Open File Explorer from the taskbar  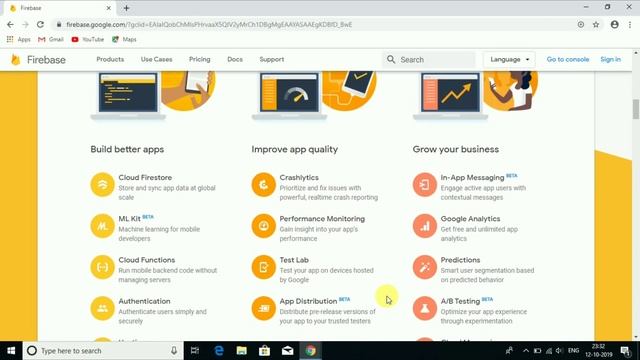[242, 351]
